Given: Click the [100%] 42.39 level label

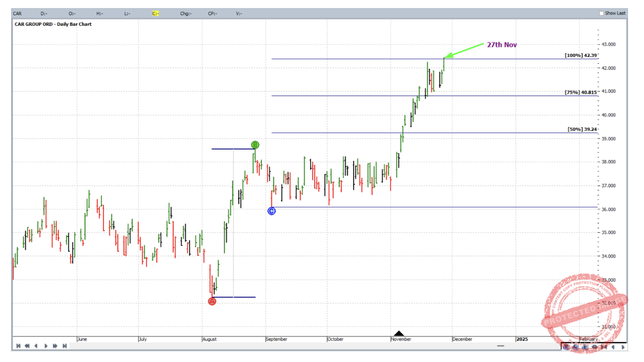Looking at the screenshot, I should pos(581,56).
